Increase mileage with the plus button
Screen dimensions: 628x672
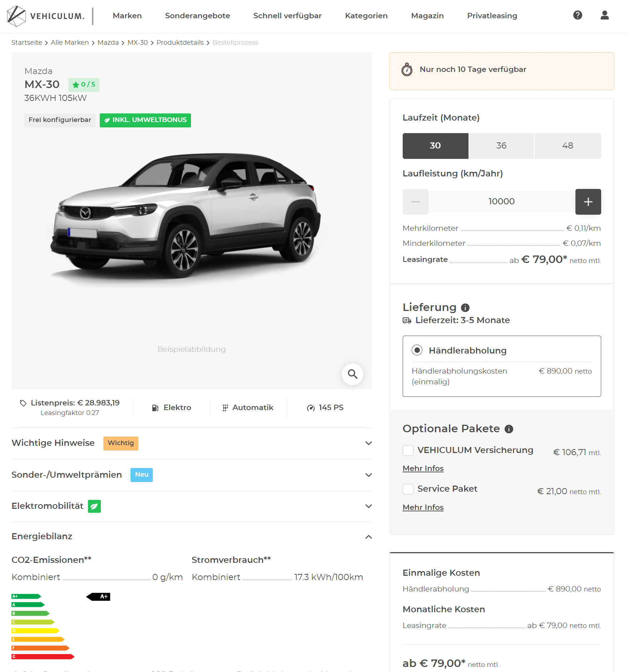click(588, 202)
